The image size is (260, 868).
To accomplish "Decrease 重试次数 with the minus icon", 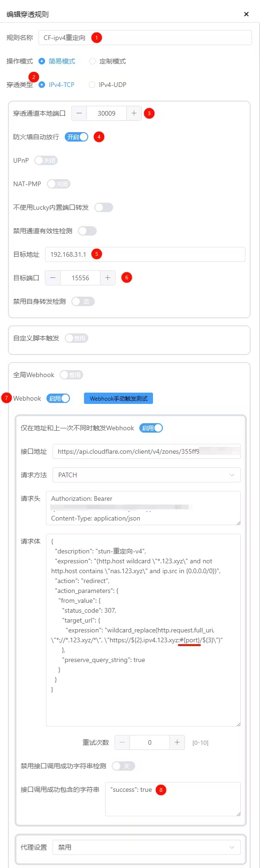I will [122, 742].
